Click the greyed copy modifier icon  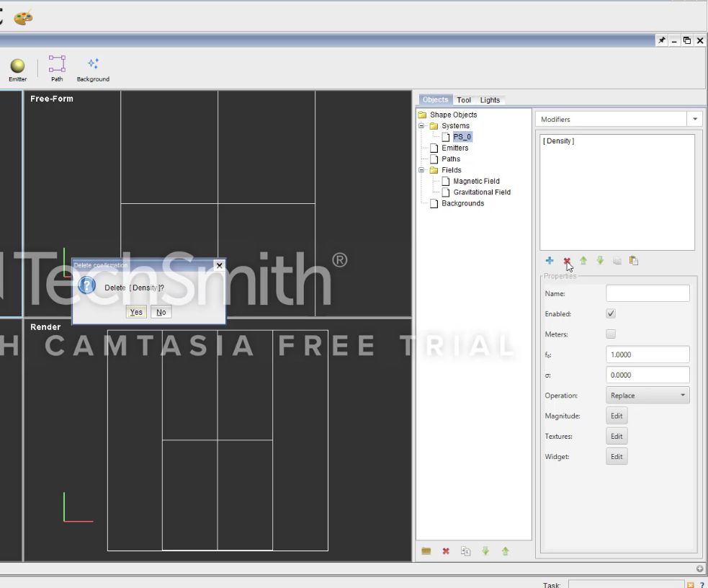(617, 261)
